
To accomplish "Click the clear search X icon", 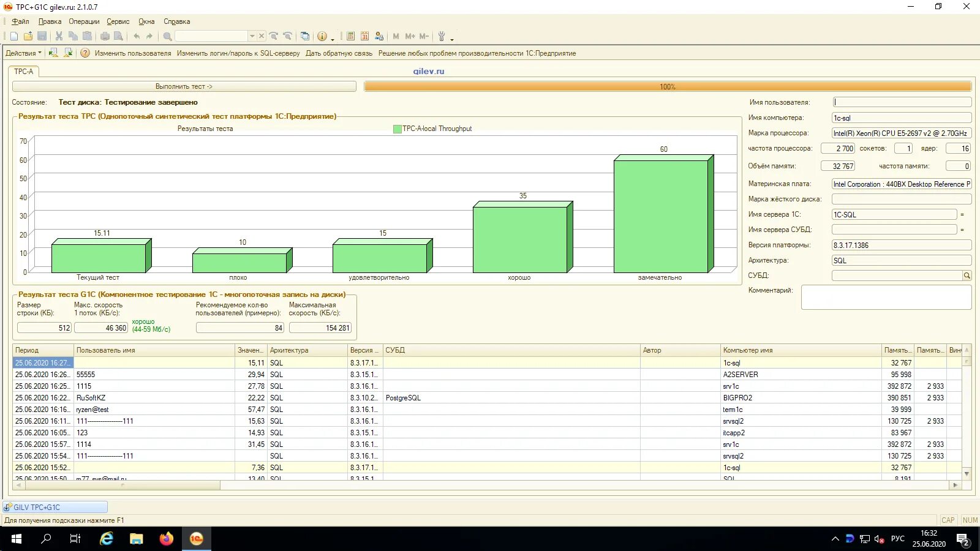I will (262, 36).
